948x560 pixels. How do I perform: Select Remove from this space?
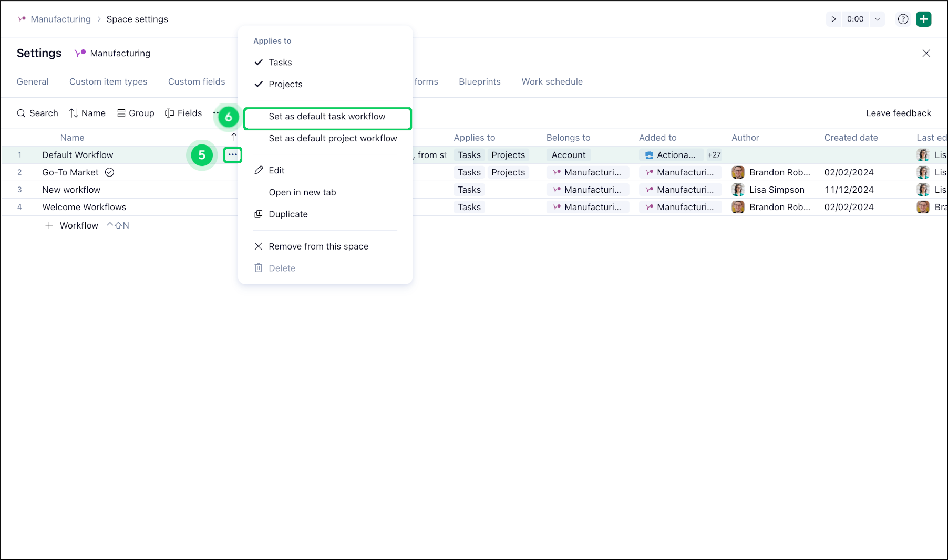(x=318, y=247)
